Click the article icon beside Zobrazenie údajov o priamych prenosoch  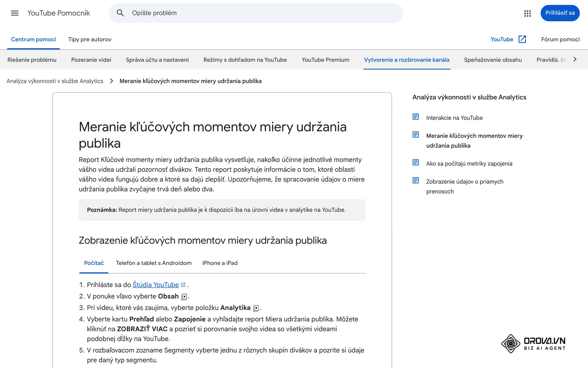coord(416,180)
